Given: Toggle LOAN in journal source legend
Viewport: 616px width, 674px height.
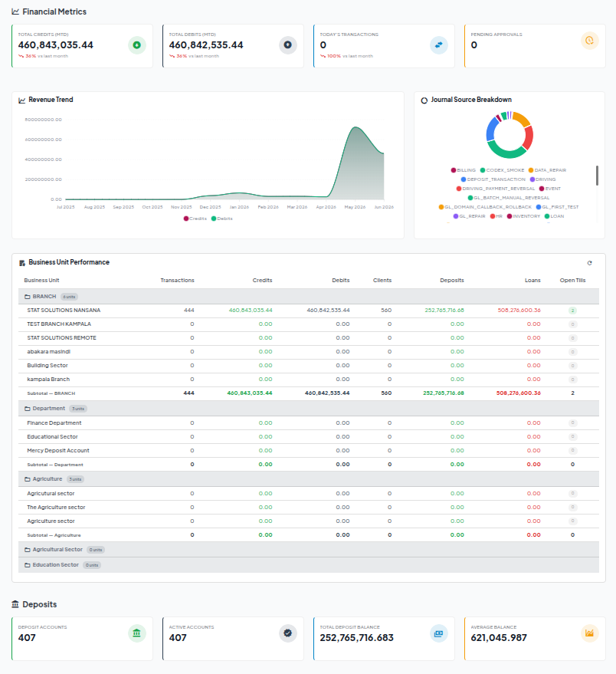Looking at the screenshot, I should tap(554, 216).
